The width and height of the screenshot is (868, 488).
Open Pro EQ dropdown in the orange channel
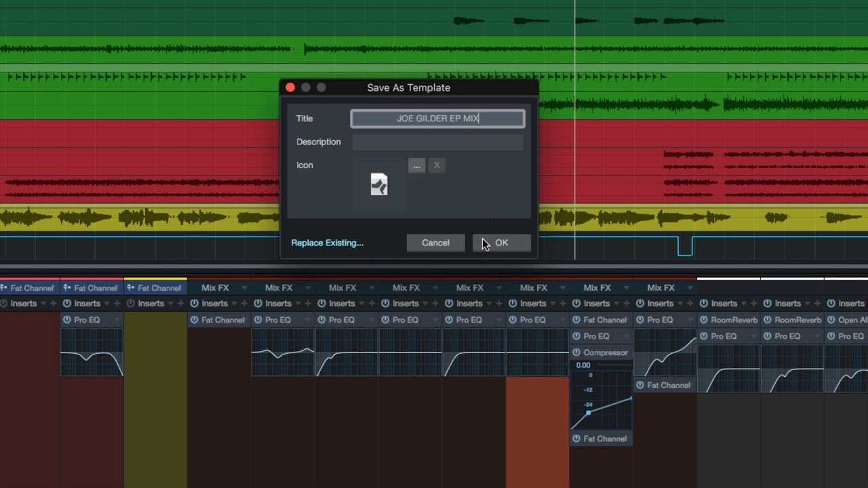click(563, 320)
